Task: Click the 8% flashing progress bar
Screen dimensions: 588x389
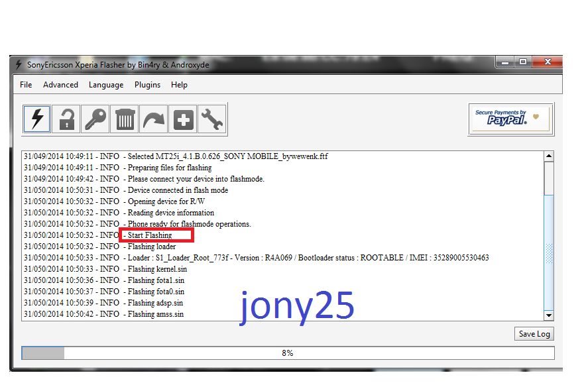Action: click(287, 353)
